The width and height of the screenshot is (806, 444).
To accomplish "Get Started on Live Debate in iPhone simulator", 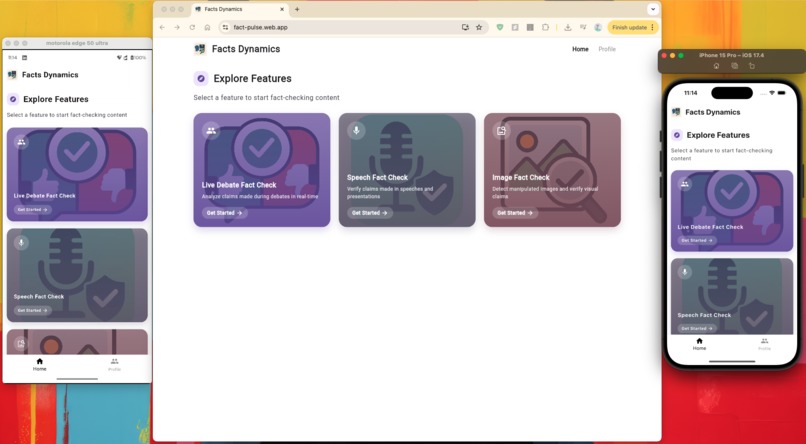I will coord(697,240).
